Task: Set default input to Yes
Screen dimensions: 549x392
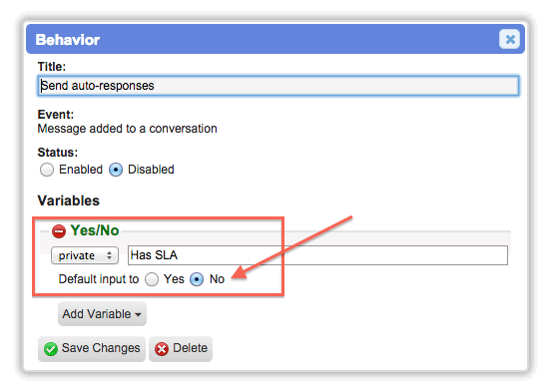Action: (152, 279)
